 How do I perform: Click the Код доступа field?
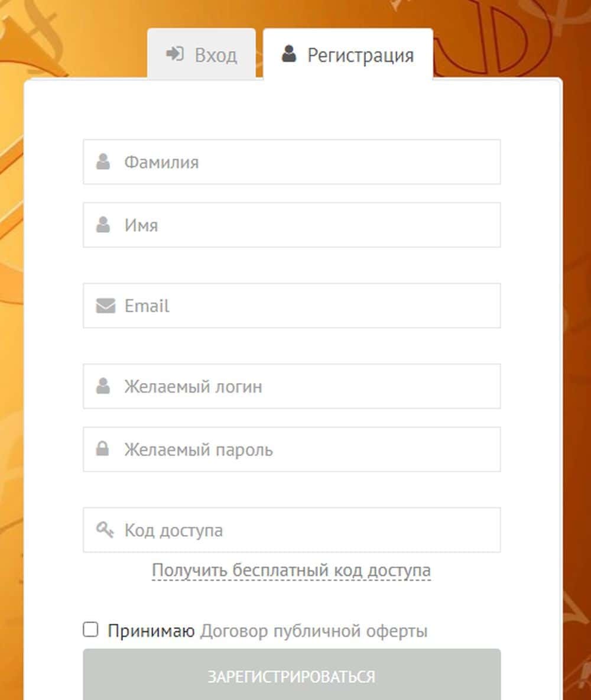tap(292, 530)
